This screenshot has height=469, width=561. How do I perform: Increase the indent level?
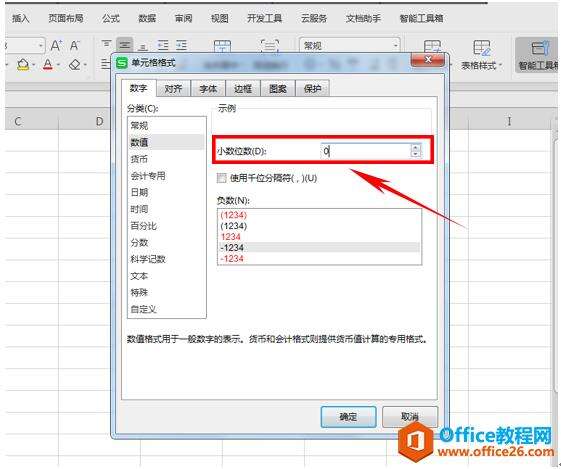point(181,45)
